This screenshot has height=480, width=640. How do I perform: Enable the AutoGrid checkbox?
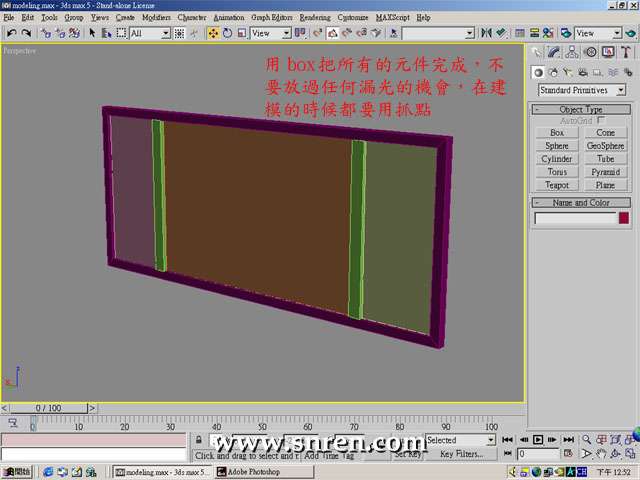tap(600, 120)
